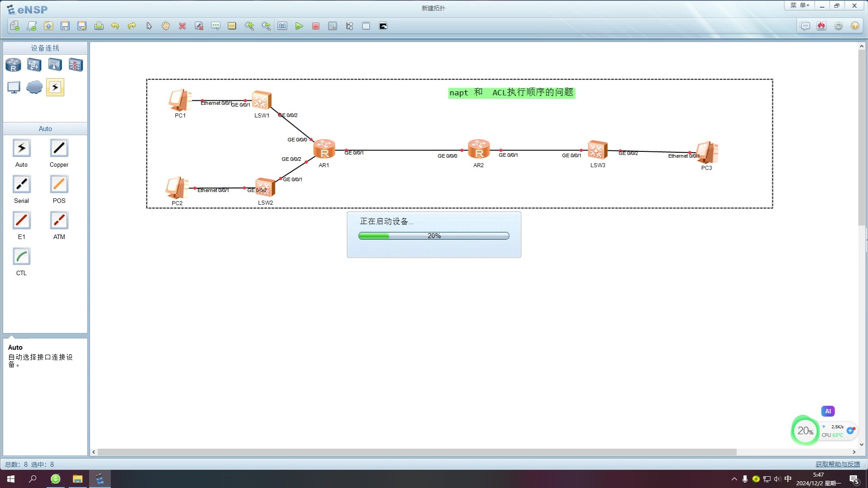Redo the last action

[132, 26]
